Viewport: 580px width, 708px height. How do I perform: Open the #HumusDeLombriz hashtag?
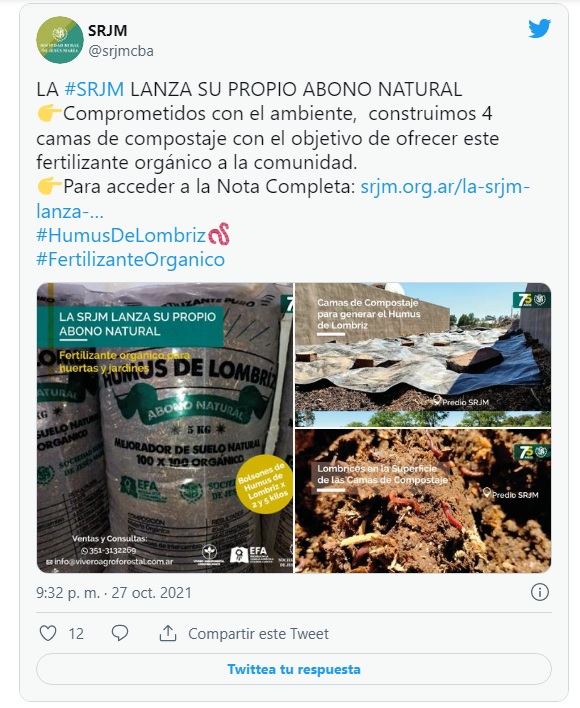(x=121, y=235)
